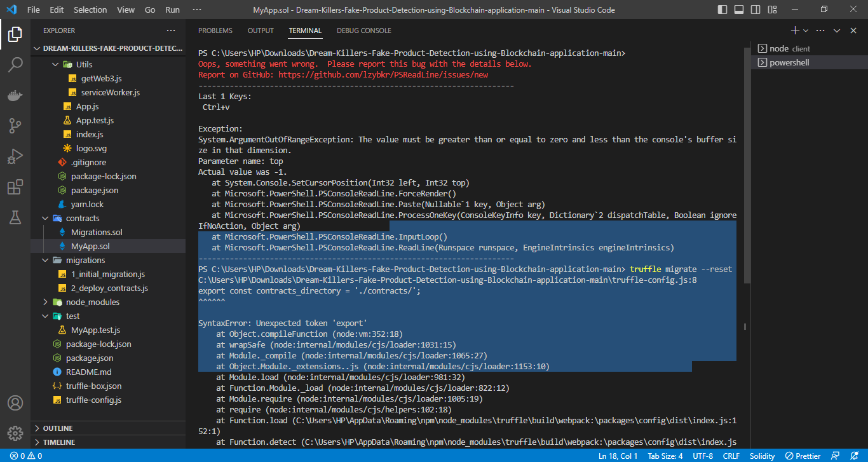Viewport: 868px width, 462px height.
Task: Switch to the Output tab
Action: (x=261, y=31)
